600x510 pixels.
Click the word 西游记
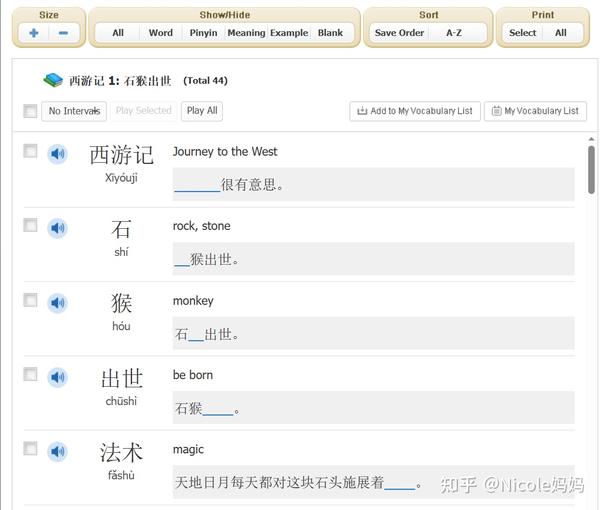coord(121,155)
